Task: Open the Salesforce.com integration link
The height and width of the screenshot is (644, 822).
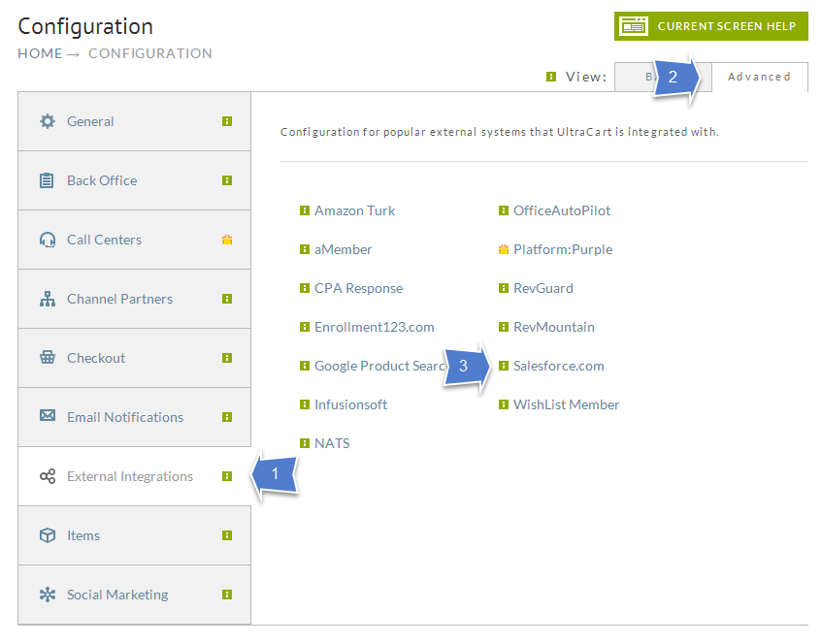Action: pos(558,366)
